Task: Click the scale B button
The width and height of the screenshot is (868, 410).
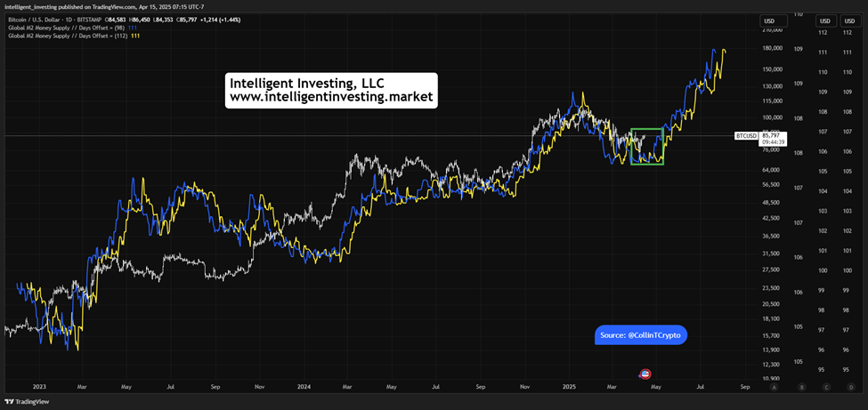Action: pos(803,388)
